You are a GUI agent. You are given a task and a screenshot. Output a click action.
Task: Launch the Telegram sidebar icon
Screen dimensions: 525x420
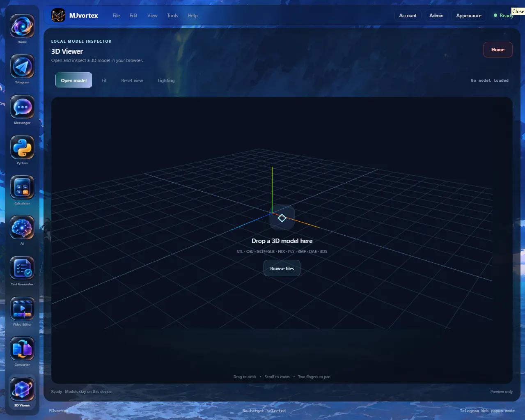[22, 66]
